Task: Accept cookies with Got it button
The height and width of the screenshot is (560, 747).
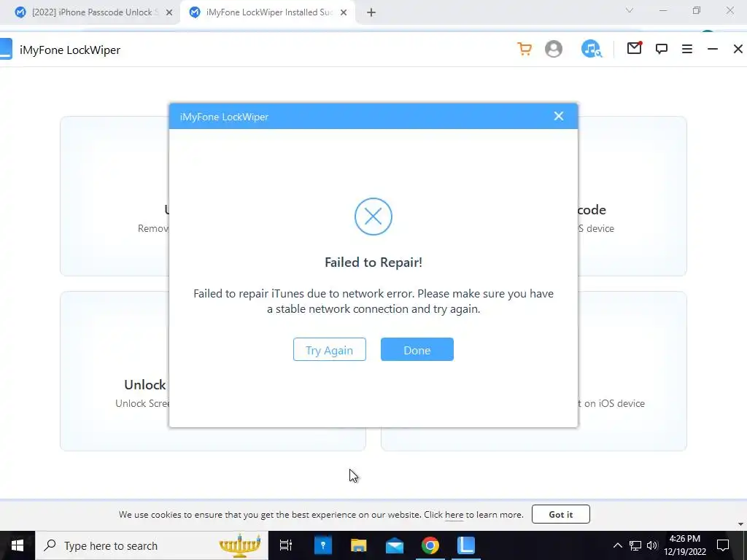Action: point(561,514)
